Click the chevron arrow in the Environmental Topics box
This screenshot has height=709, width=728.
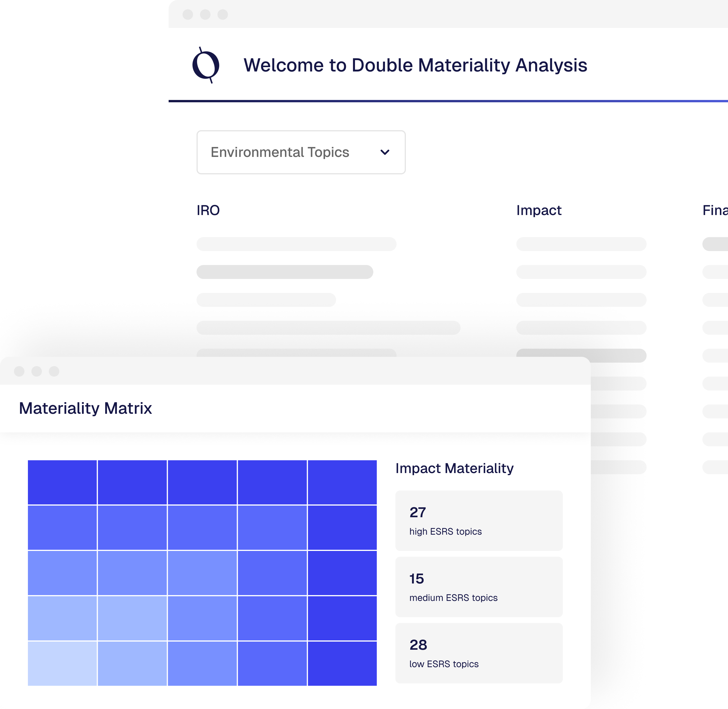[384, 152]
